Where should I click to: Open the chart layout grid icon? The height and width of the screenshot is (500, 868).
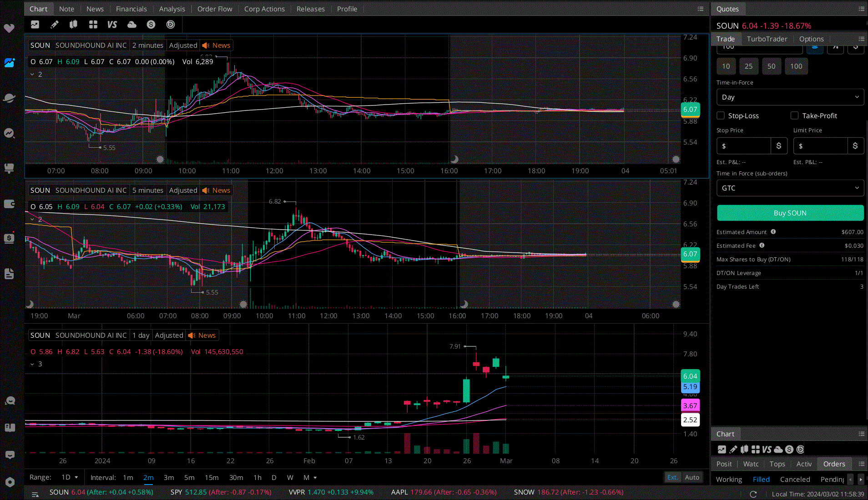(93, 24)
